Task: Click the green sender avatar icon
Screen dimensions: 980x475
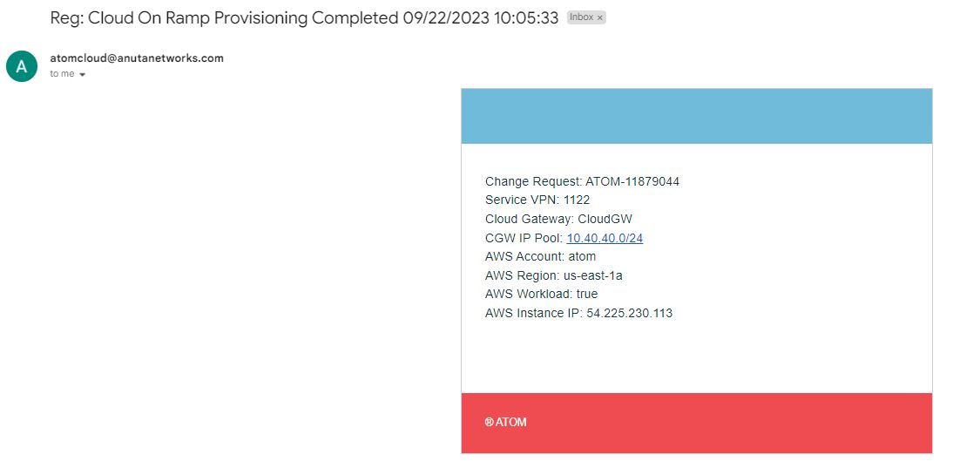Action: [x=22, y=66]
